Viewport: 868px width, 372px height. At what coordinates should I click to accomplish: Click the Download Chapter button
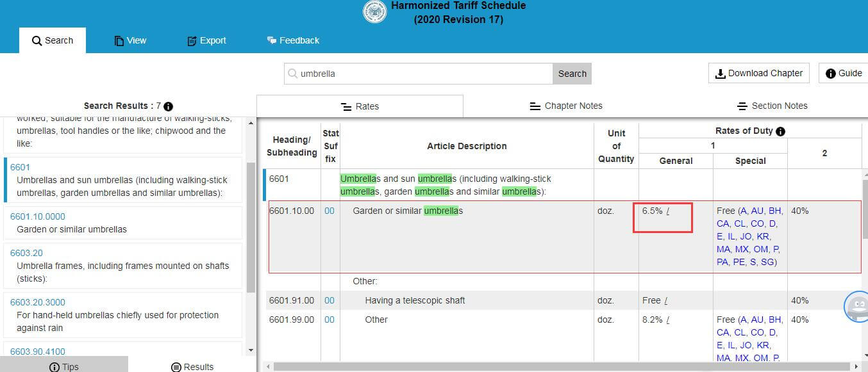[759, 73]
